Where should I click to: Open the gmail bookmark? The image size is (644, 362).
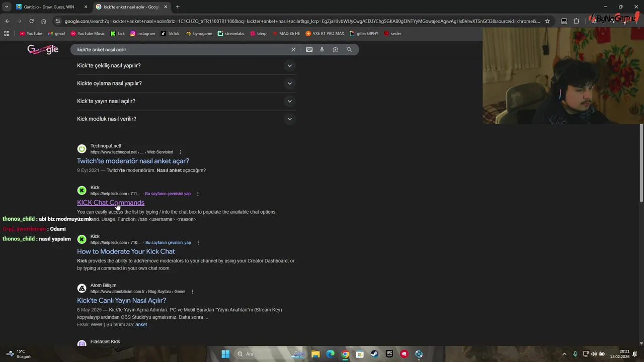tap(56, 34)
